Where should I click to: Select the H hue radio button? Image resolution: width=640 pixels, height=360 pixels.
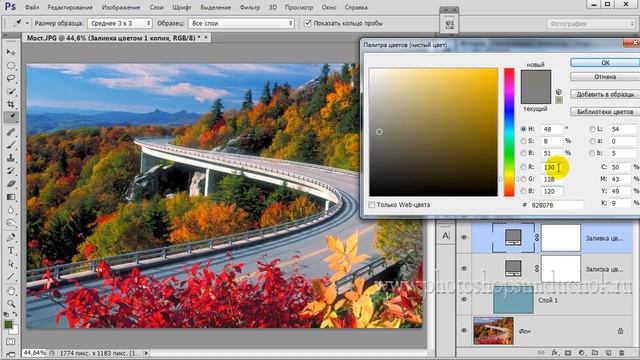point(523,129)
